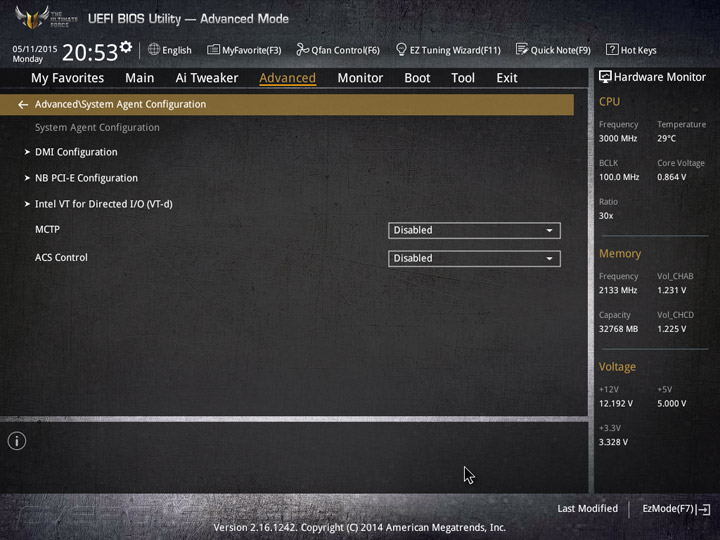
Task: Click the 05/11/2015 date text
Action: 34,49
